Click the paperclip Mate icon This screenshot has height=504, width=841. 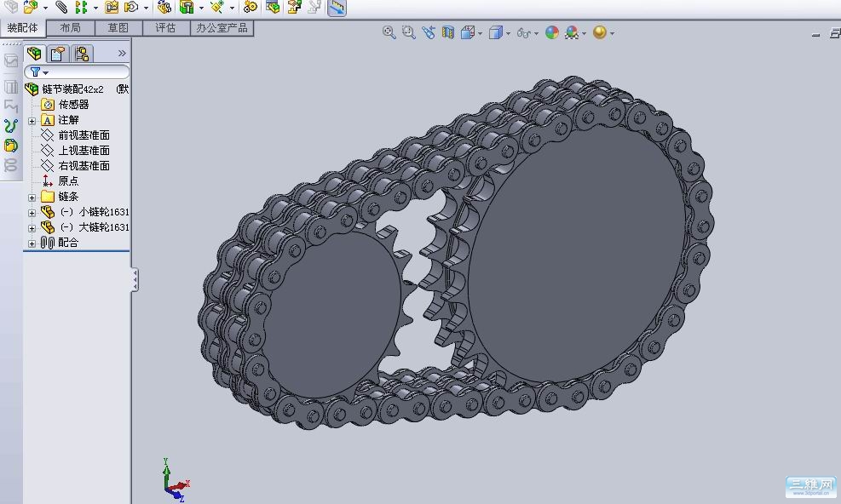62,7
